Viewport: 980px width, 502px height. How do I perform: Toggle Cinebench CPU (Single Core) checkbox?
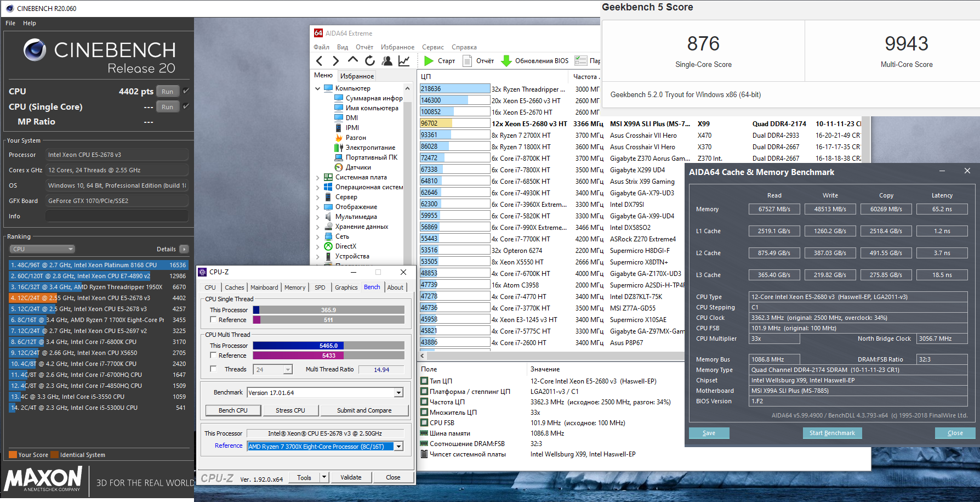(186, 106)
